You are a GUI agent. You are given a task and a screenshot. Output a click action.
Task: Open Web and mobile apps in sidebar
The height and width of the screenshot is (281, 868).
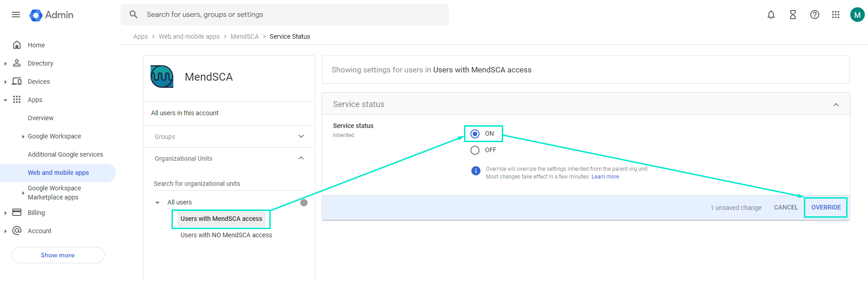(58, 173)
